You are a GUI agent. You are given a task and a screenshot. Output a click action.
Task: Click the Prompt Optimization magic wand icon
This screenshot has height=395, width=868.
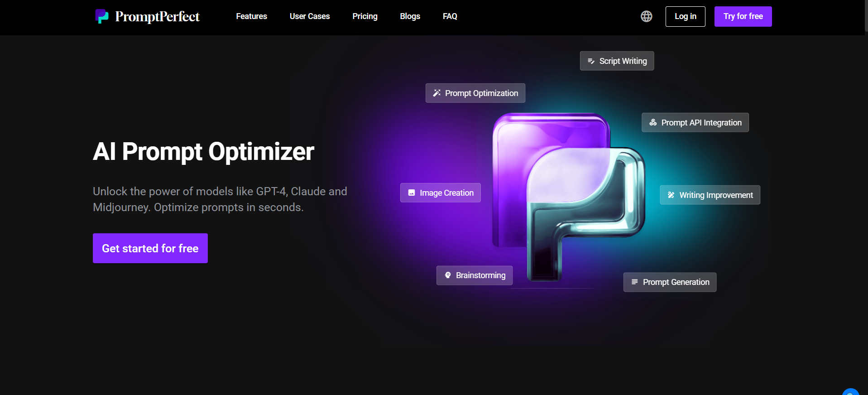tap(436, 93)
